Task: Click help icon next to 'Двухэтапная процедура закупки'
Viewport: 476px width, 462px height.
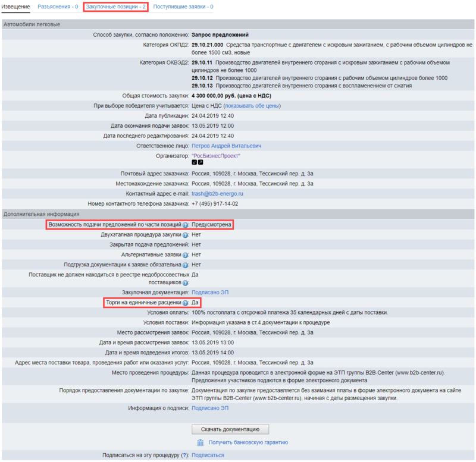Action: click(186, 235)
